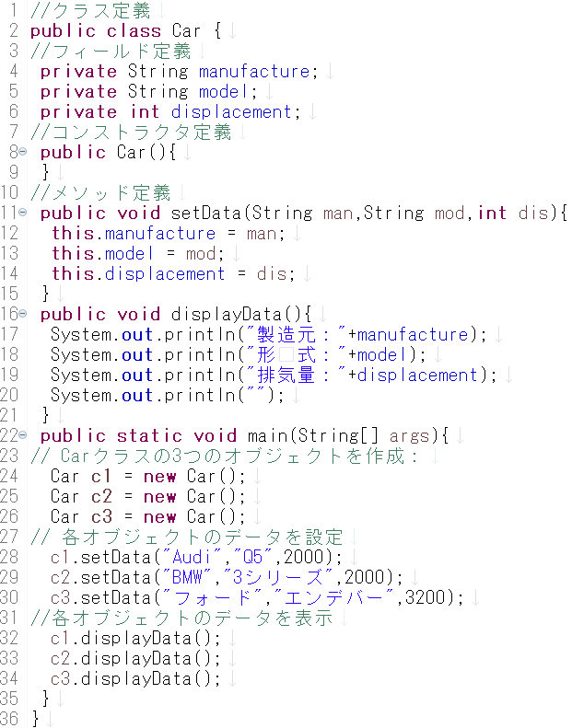572x728 pixels.
Task: Click c3.displayData() on line 34
Action: 135,679
